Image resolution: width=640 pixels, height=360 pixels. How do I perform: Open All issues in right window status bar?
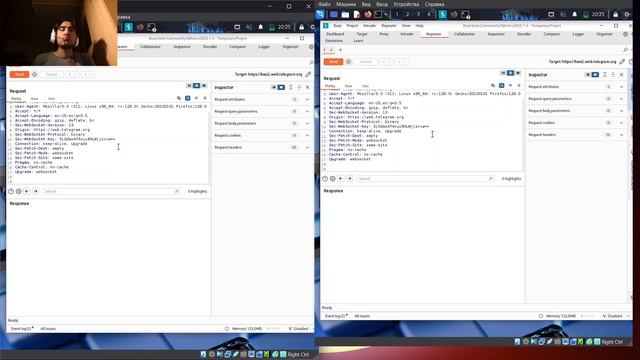(x=362, y=316)
